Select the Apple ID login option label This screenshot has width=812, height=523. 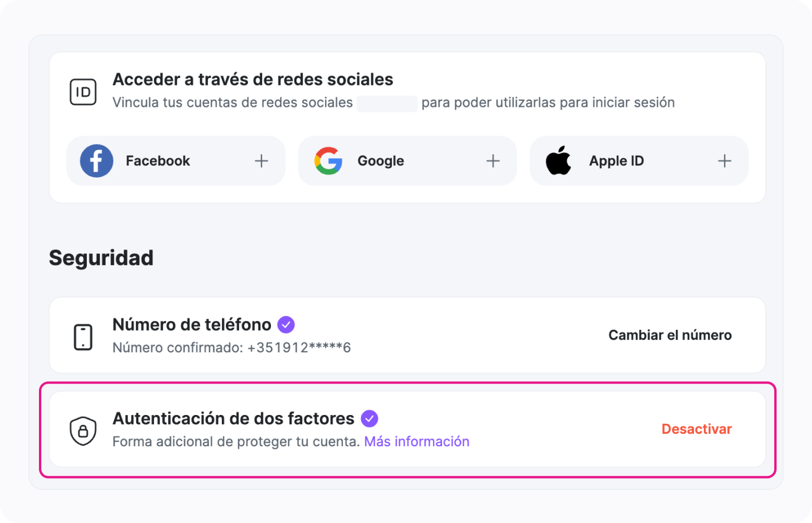(616, 161)
